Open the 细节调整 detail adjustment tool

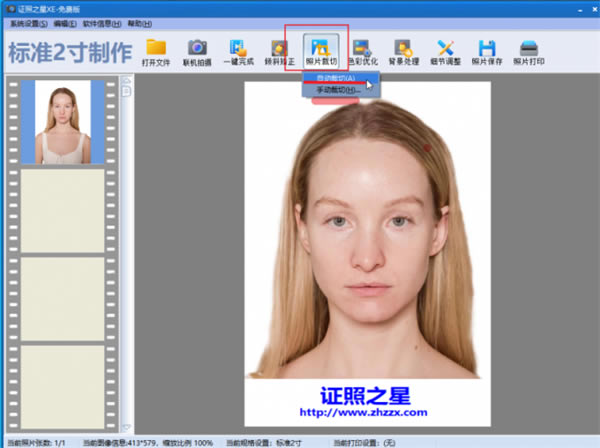tap(445, 52)
